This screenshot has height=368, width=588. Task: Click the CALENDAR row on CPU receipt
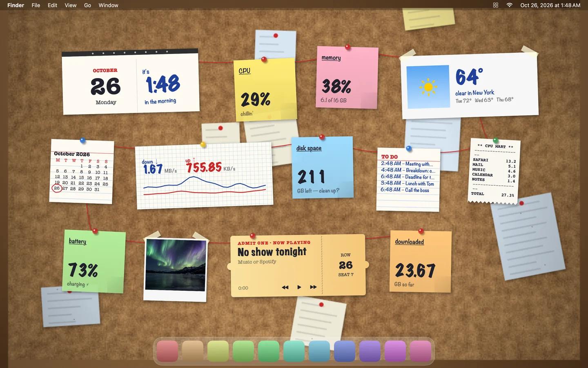pyautogui.click(x=494, y=175)
